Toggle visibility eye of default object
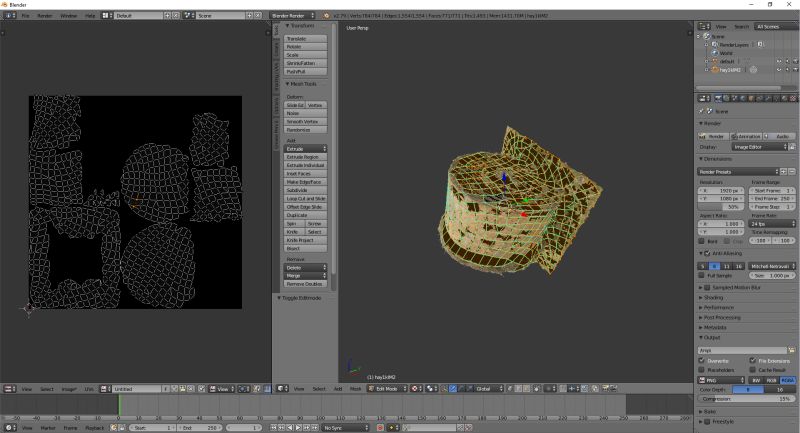The height and width of the screenshot is (433, 800). click(x=779, y=61)
